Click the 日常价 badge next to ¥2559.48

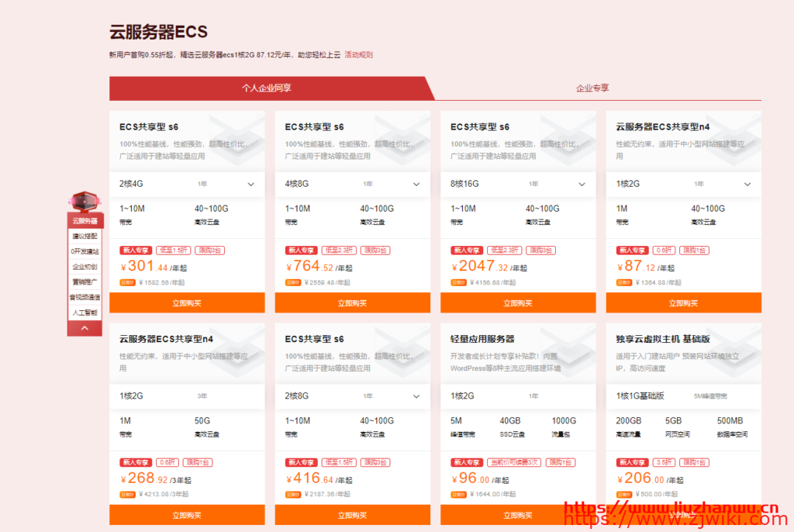pyautogui.click(x=292, y=283)
